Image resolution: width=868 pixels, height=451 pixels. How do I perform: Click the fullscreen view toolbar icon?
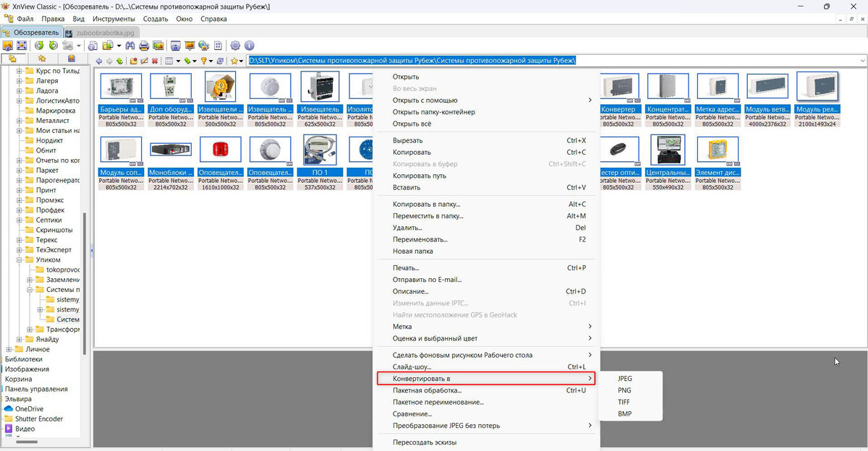tap(22, 46)
